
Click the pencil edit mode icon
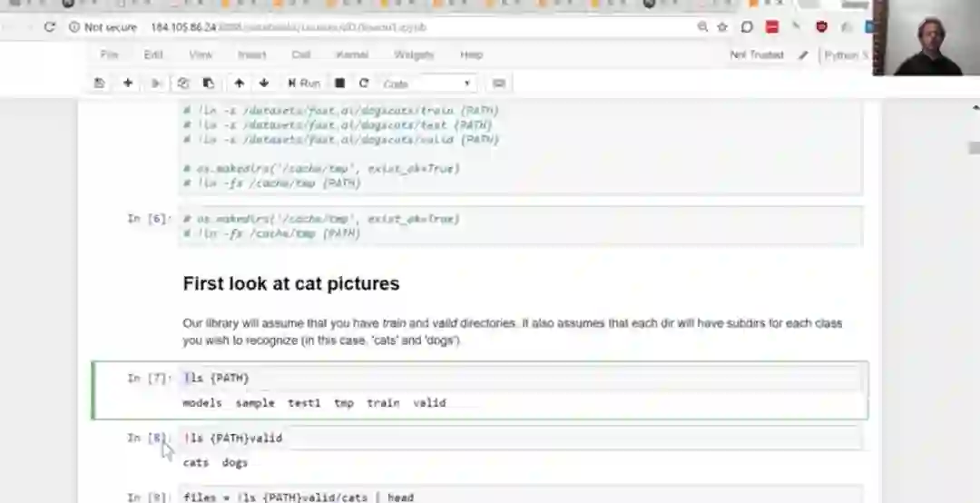click(804, 55)
